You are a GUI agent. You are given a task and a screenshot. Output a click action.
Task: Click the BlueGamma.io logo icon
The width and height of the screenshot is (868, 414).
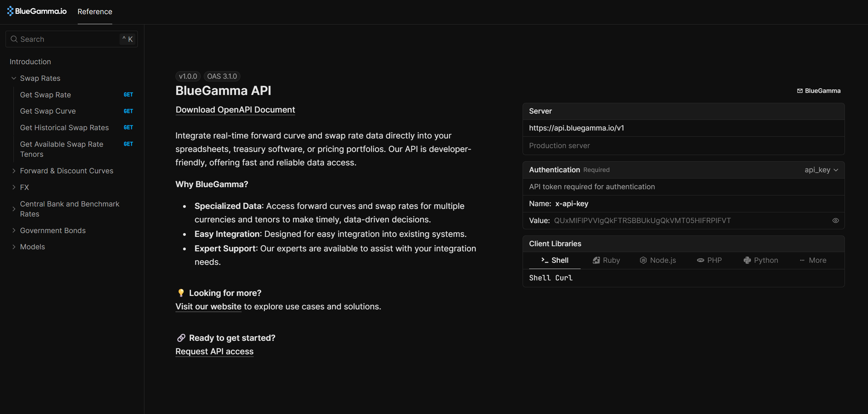(10, 11)
